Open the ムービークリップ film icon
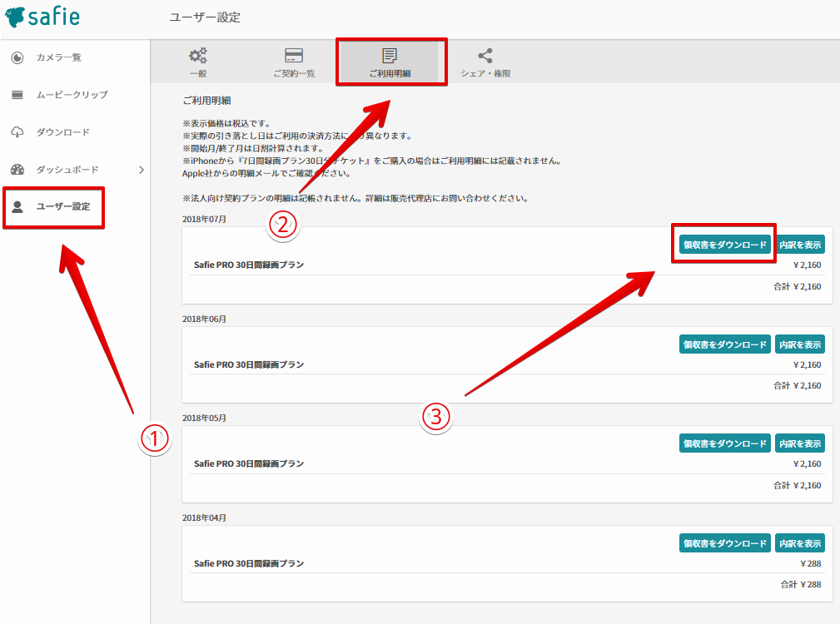This screenshot has height=624, width=840. 17,95
